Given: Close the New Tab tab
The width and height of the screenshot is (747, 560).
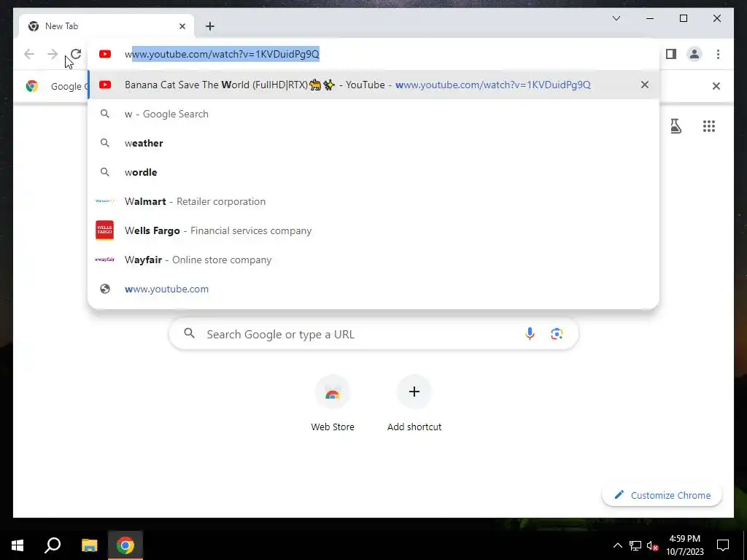Looking at the screenshot, I should [182, 26].
